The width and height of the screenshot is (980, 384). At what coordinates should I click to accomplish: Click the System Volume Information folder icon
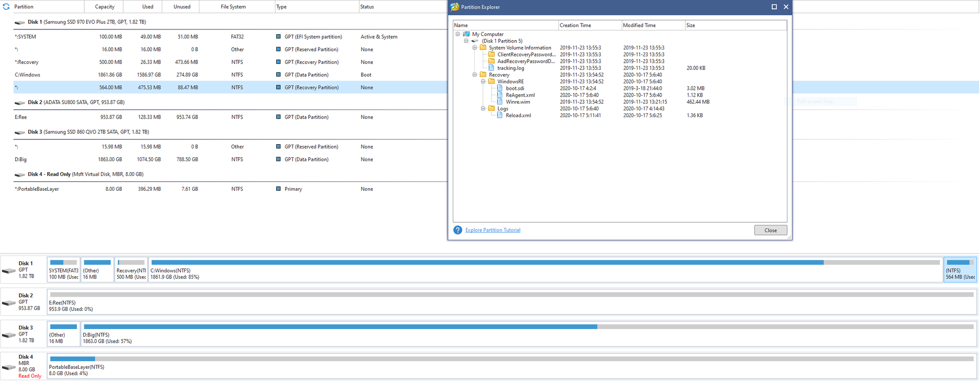[483, 48]
